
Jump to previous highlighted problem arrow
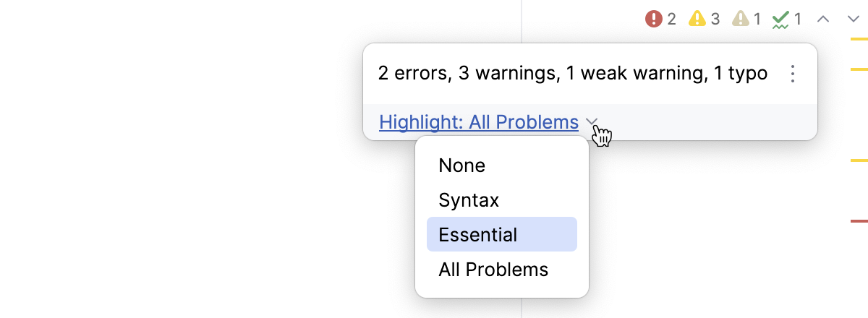[x=822, y=19]
